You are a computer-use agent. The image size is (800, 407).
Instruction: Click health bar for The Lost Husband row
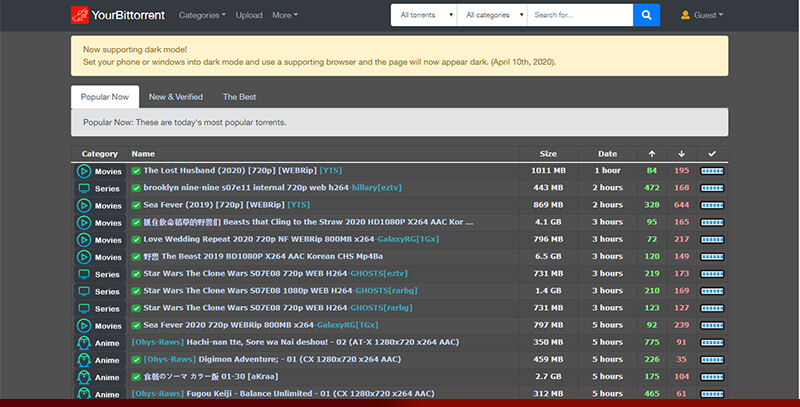712,171
